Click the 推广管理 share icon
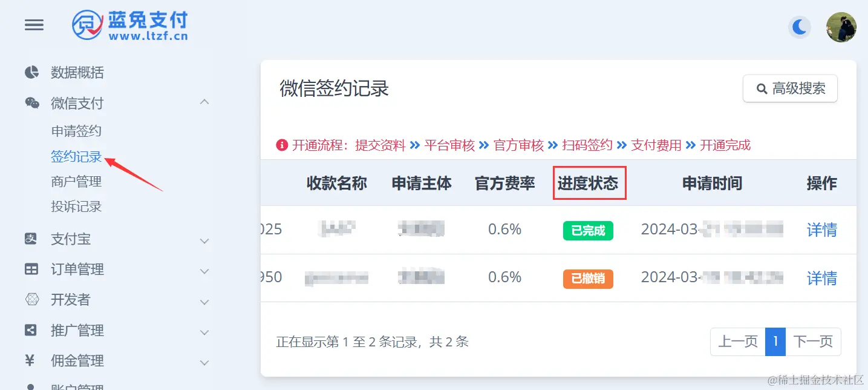Screen dimensions: 868x390 point(30,330)
